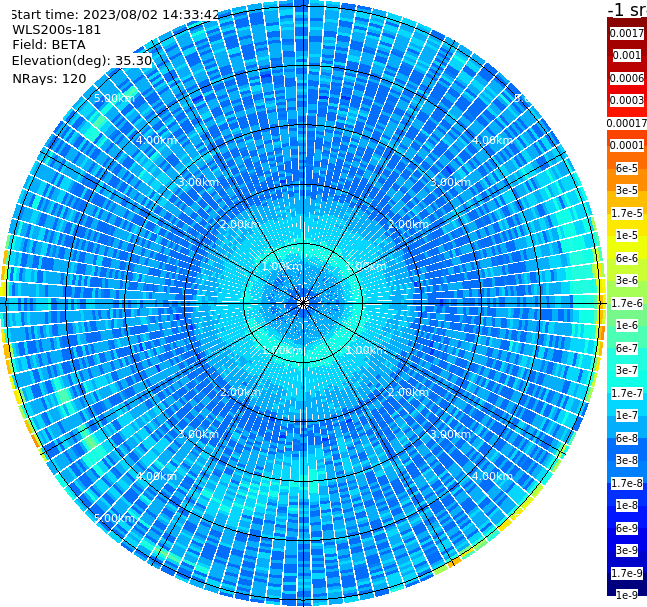This screenshot has width=647, height=607.
Task: Click the 6e-8 colorbar label
Action: (x=627, y=438)
